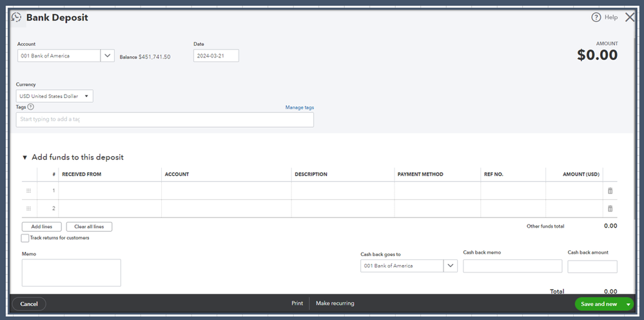Click the Help text link

[610, 17]
